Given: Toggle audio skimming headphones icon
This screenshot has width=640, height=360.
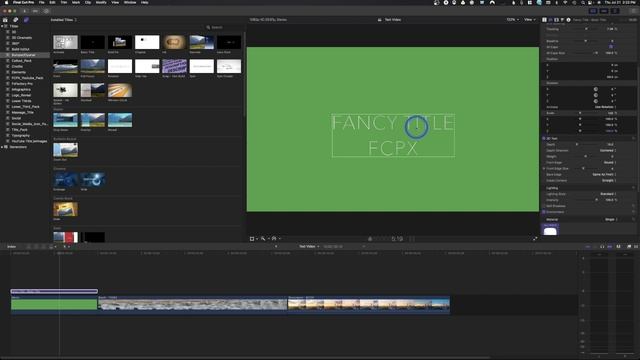Looking at the screenshot, I should tap(602, 247).
